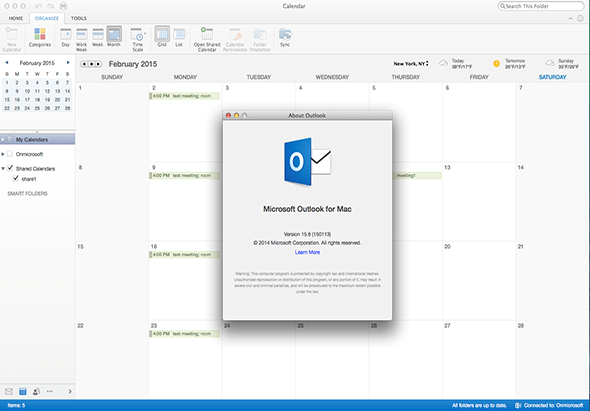Image resolution: width=590 pixels, height=411 pixels.
Task: Click Open Shared Calendar
Action: tap(207, 39)
